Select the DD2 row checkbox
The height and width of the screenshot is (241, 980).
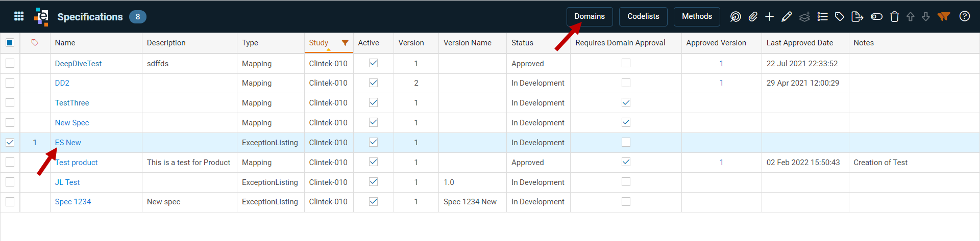pos(10,83)
